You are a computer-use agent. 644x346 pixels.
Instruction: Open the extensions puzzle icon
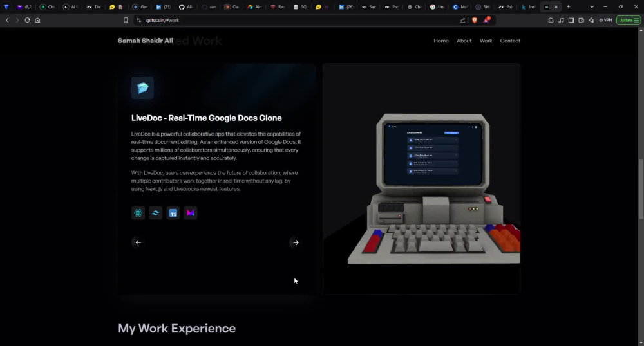(551, 20)
